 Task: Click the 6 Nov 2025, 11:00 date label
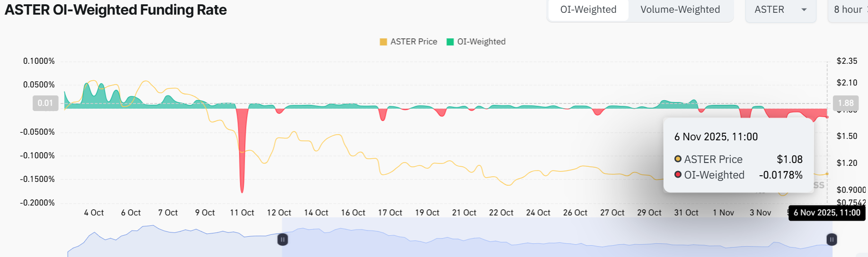(826, 213)
